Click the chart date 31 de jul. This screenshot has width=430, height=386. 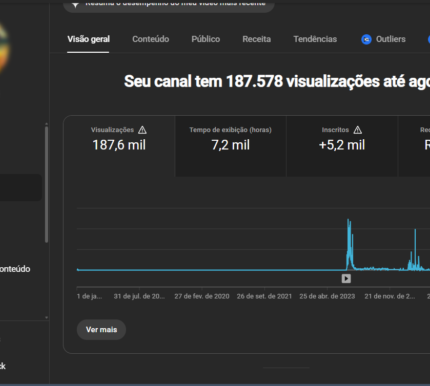139,296
